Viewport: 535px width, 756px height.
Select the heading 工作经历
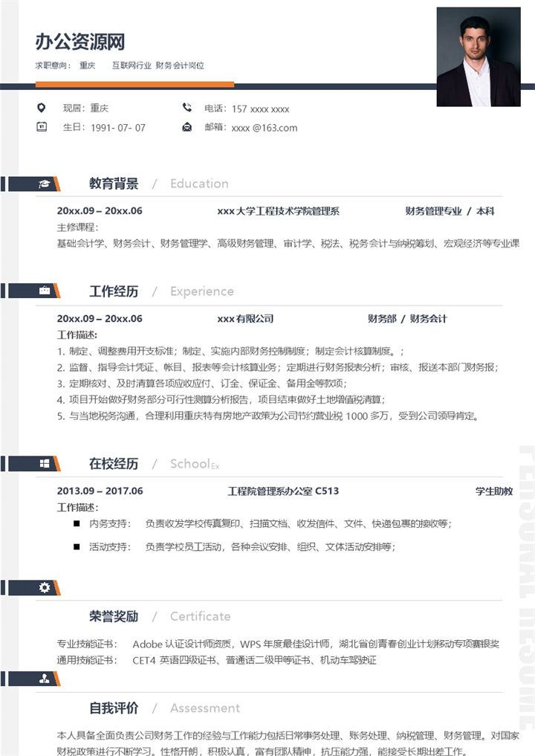pyautogui.click(x=114, y=291)
